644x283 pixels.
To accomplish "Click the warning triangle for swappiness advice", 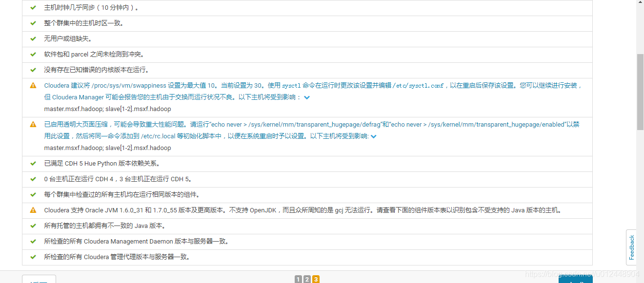I will click(33, 86).
